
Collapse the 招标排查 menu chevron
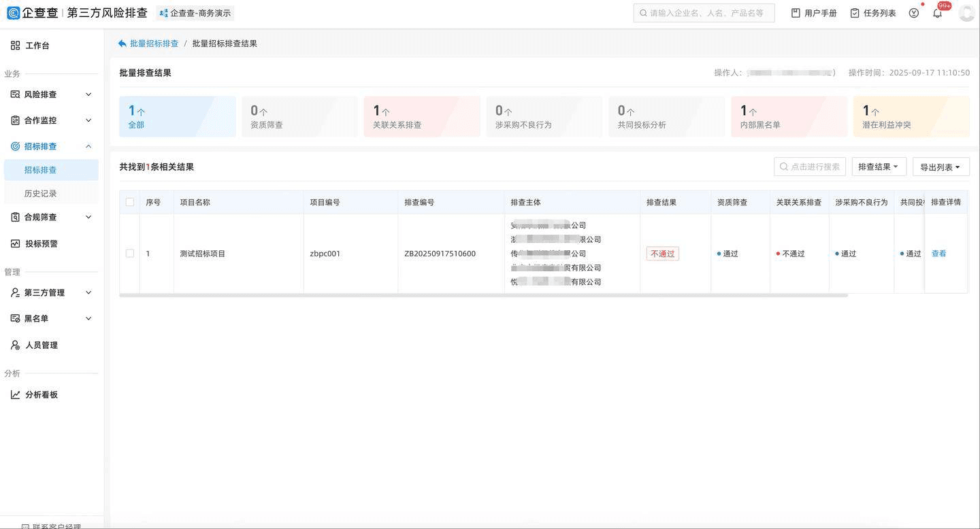[88, 146]
